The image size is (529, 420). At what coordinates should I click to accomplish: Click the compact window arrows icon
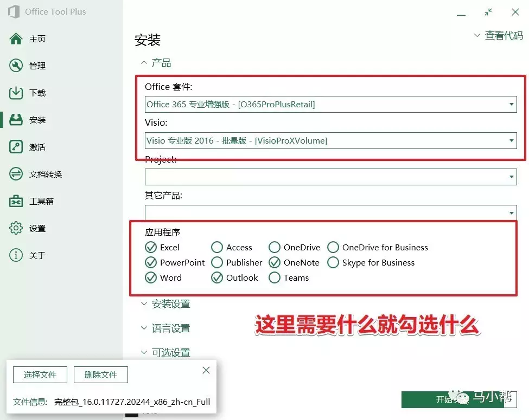point(488,12)
